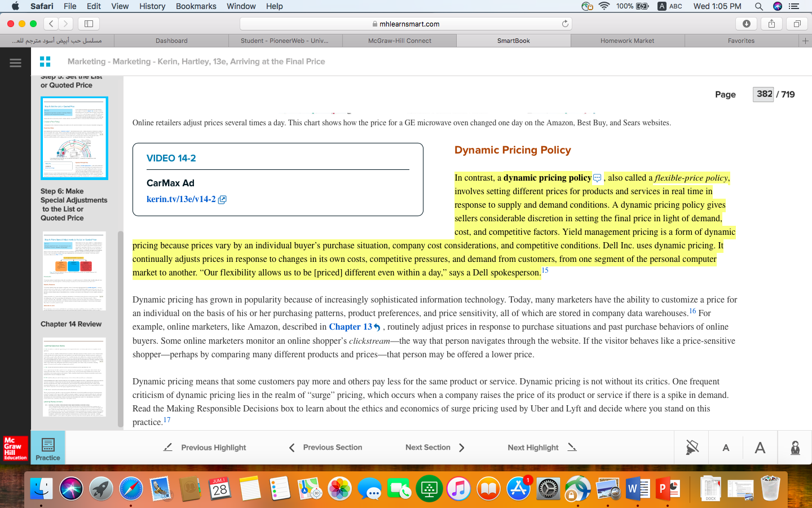The width and height of the screenshot is (812, 508).
Task: Decrease text size with small A
Action: point(726,448)
